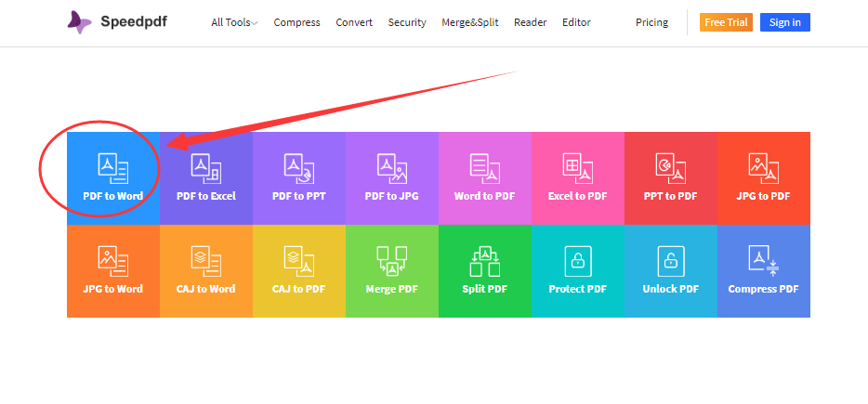
Task: Open the PDF to Word converter tile
Action: pos(113,178)
